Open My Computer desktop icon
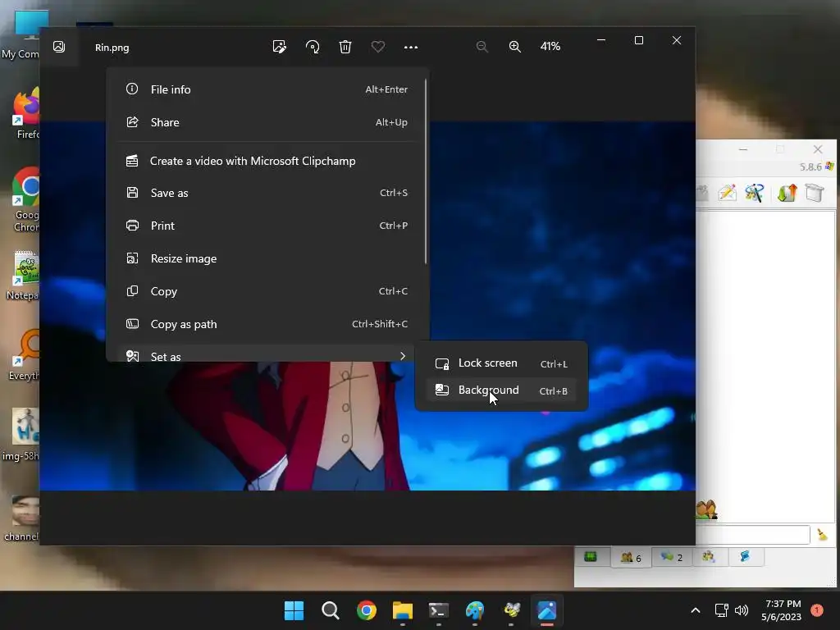 pos(24,34)
